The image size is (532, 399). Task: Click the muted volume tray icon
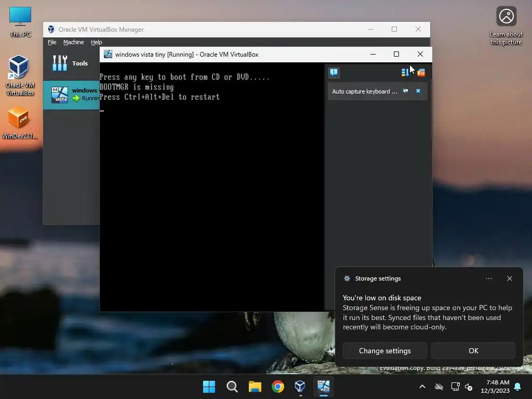[469, 387]
